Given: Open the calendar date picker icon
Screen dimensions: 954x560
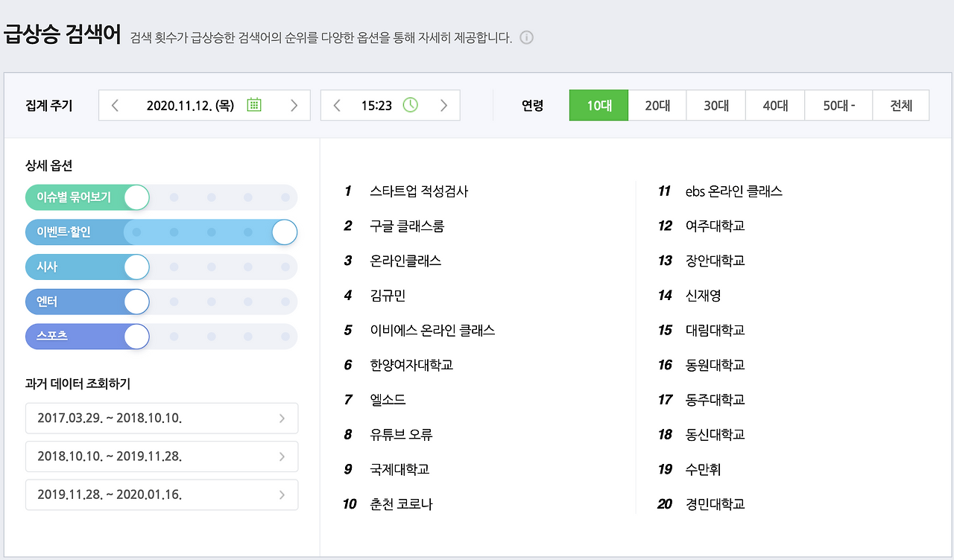Looking at the screenshot, I should click(x=254, y=105).
